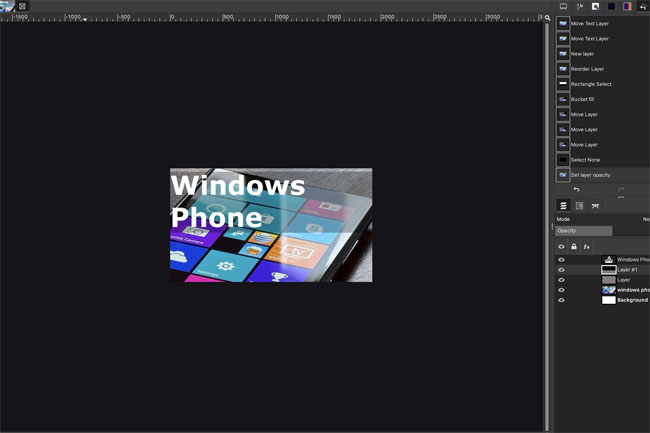Click the 'New layer' history text
The image size is (650, 433).
click(582, 54)
